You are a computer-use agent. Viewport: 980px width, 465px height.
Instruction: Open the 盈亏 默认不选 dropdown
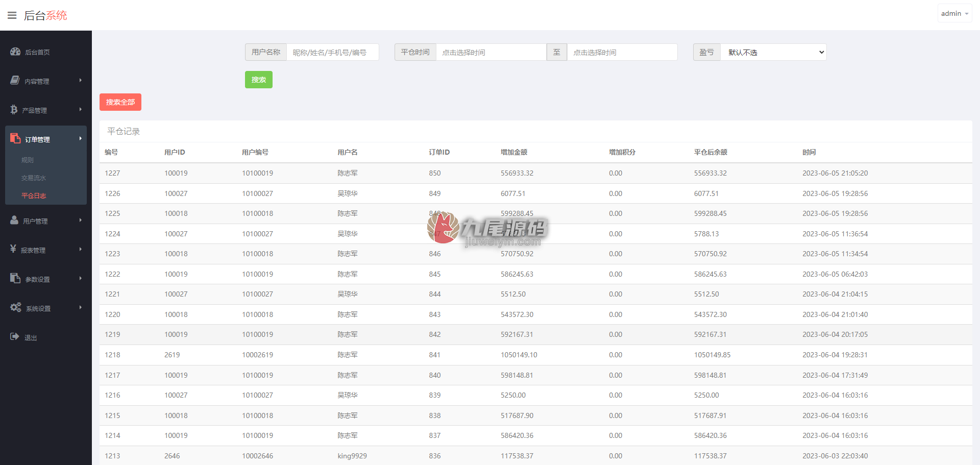(773, 52)
